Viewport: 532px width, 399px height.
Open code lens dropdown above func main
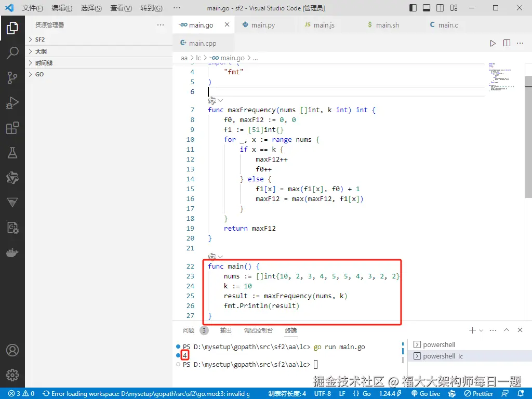click(220, 257)
